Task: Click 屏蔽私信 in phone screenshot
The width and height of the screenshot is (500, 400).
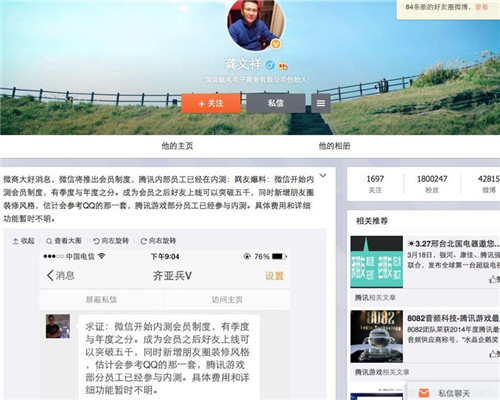Action: (x=101, y=300)
